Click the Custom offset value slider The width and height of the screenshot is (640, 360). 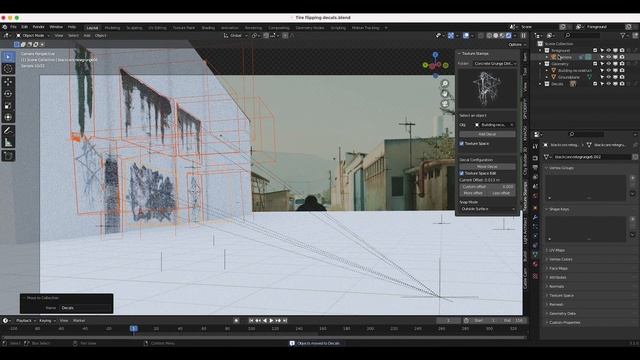(x=487, y=187)
